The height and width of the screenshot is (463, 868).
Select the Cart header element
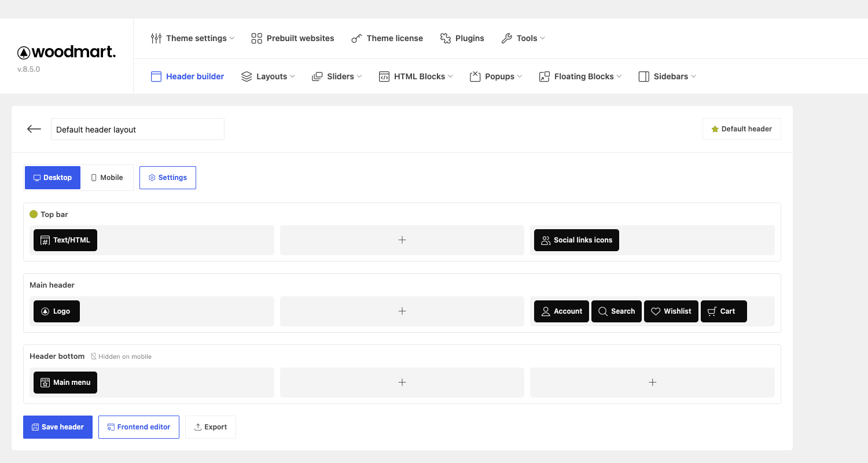(724, 311)
